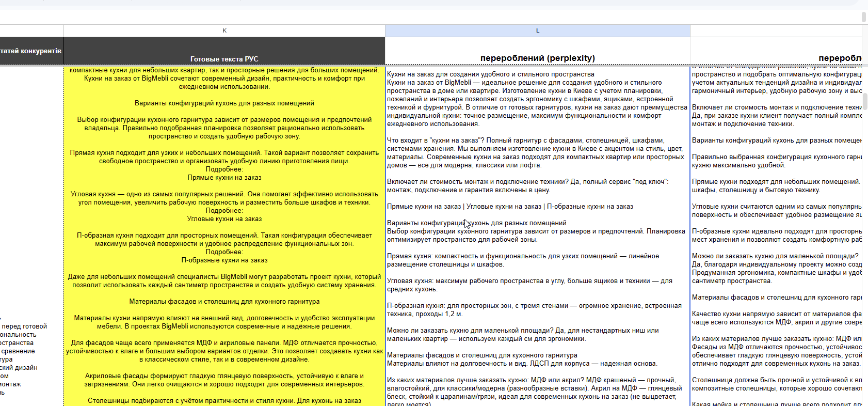Click "Качество кухни напрямую зависит от материалов" line
This screenshot has height=406, width=868.
point(777,314)
